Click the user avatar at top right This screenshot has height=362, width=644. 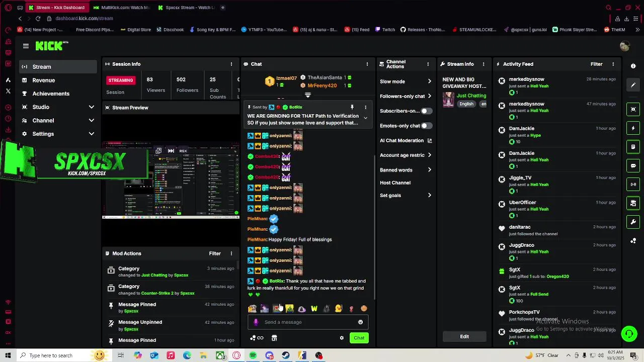[x=624, y=46]
